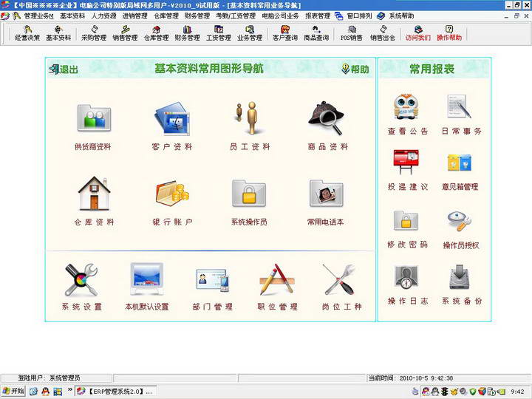
Task: Open 系统备份 backup drive icon
Action: click(x=459, y=277)
